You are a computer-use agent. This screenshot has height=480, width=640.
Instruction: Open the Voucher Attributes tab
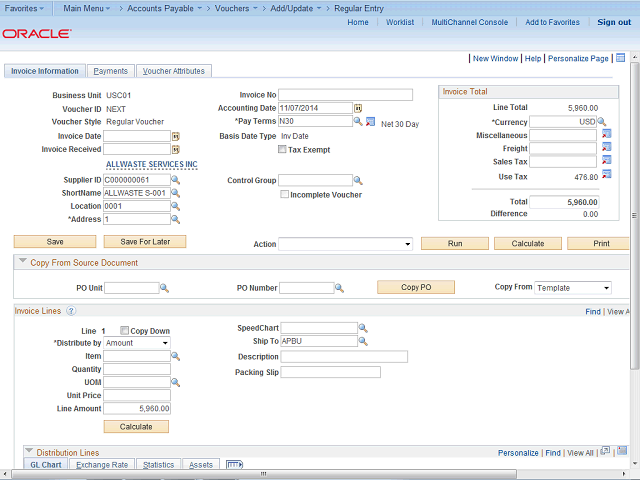(173, 71)
